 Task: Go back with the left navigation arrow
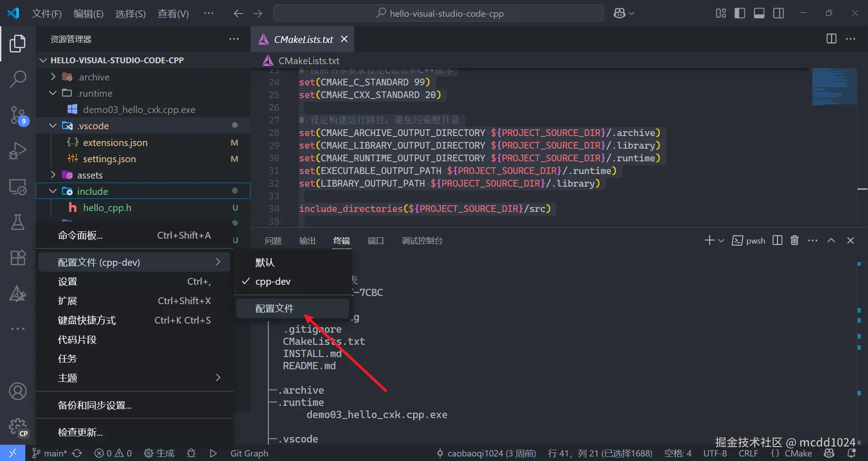(x=238, y=14)
